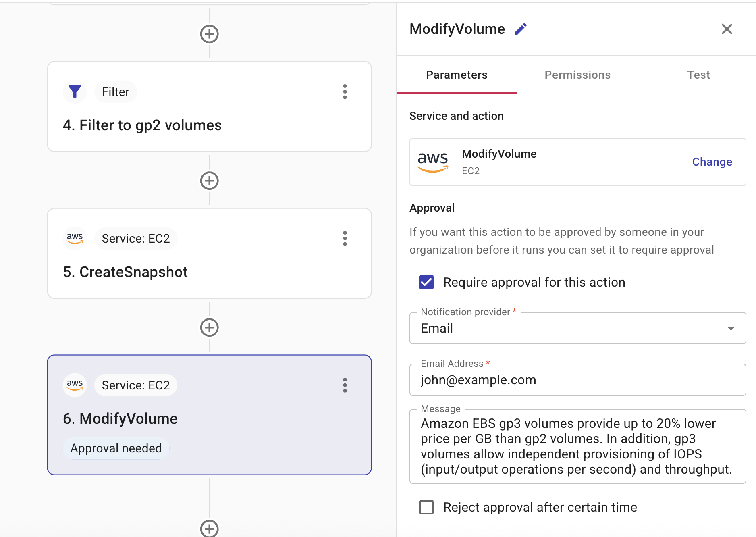Click the pencil icon to rename ModifyVolume

[x=521, y=29]
